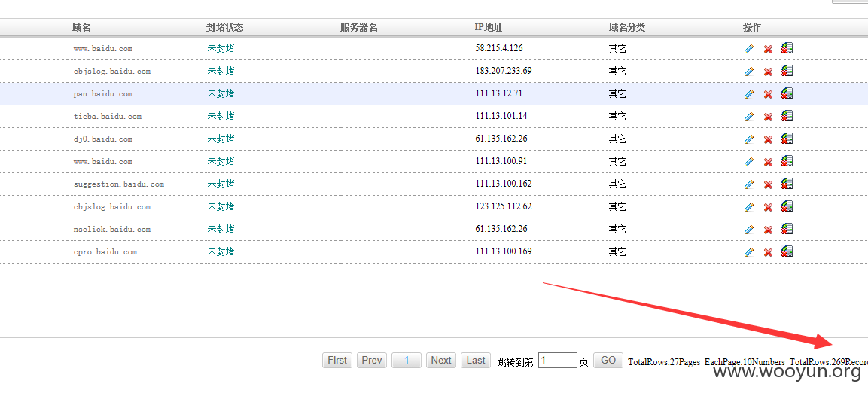Viewport: 868px width, 393px height.
Task: Select the cpro.baidu.com domain text
Action: (105, 252)
